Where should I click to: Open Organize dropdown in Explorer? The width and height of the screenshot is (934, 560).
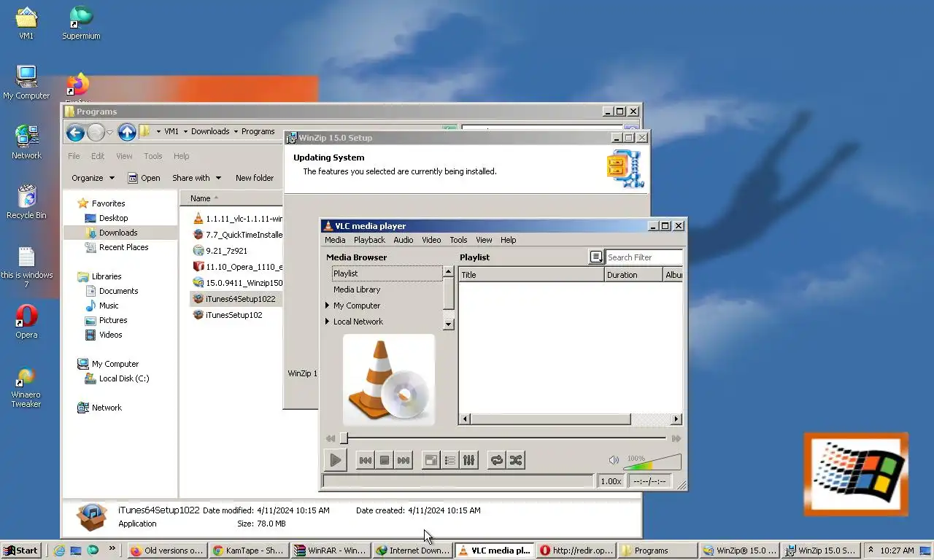(93, 178)
